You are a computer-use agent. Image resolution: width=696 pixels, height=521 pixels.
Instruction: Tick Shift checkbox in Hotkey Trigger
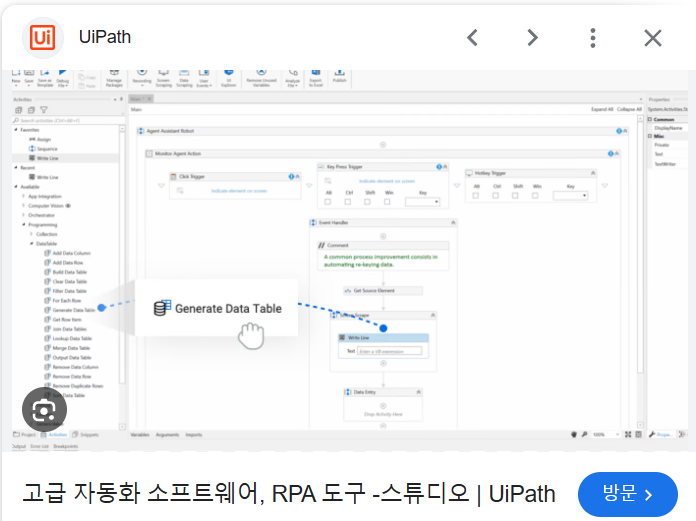point(515,195)
